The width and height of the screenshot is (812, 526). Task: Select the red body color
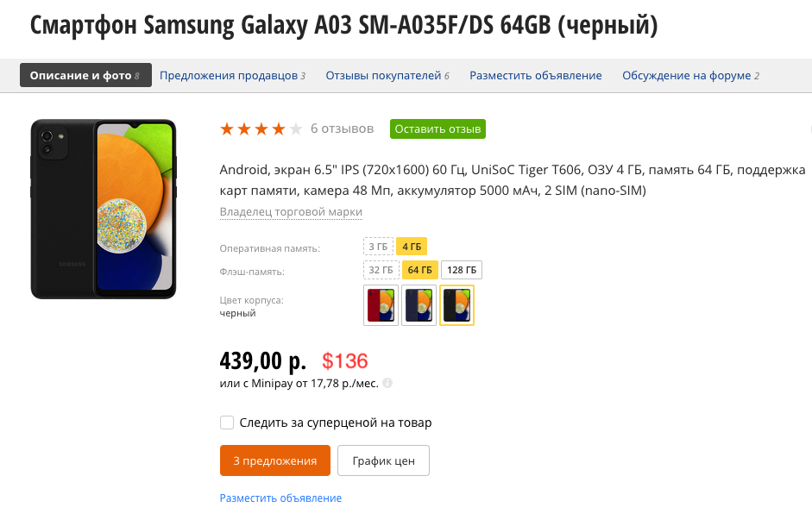click(x=381, y=305)
